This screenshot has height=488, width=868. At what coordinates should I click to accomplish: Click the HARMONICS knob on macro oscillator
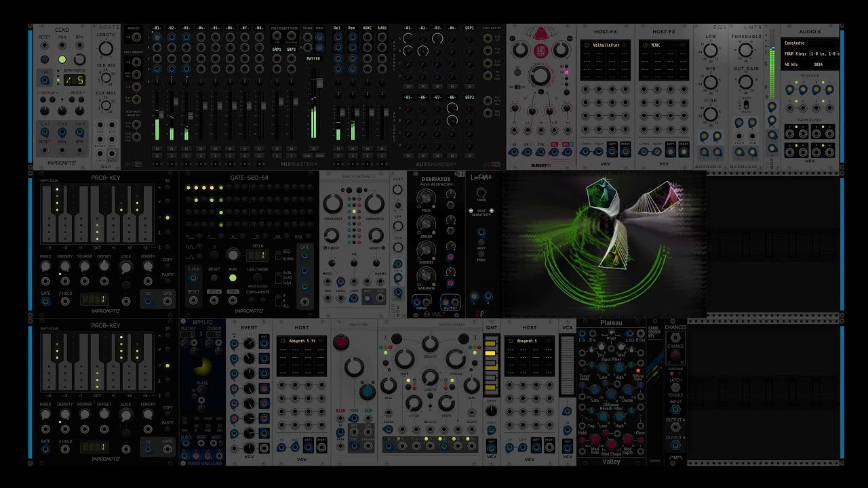point(374,204)
